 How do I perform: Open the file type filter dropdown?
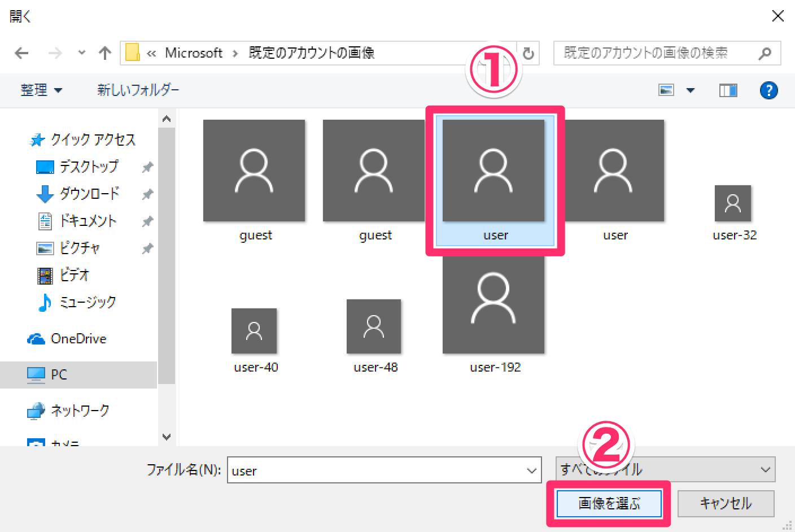coord(665,469)
